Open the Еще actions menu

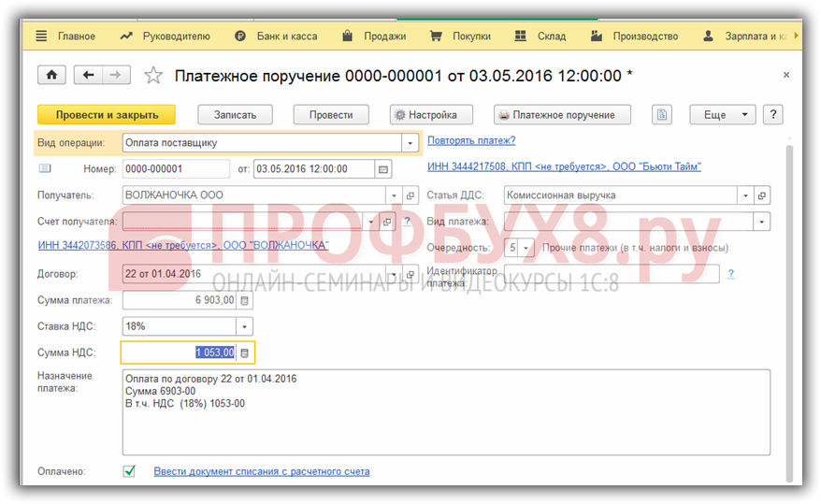coord(723,115)
